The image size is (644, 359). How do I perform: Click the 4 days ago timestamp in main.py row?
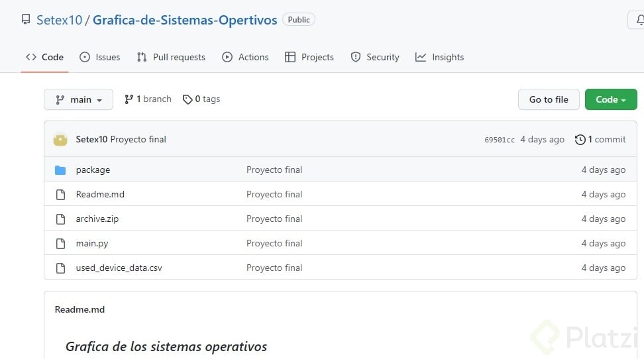coord(604,243)
